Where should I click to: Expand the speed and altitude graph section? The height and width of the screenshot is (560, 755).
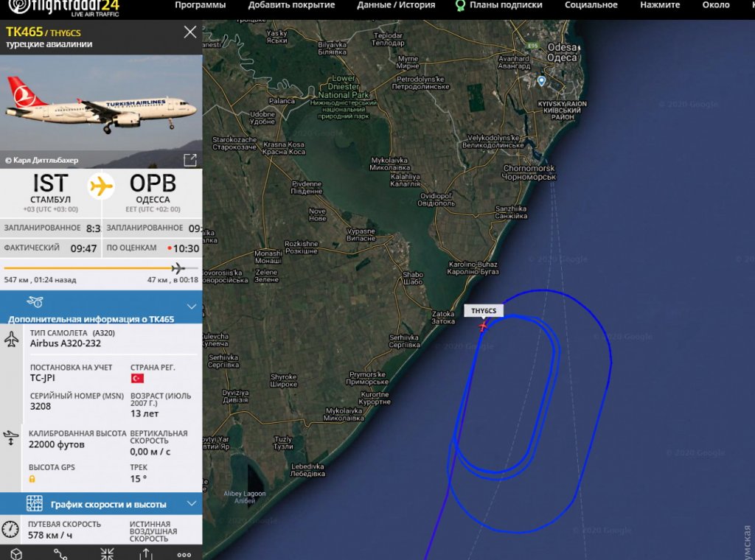pyautogui.click(x=192, y=504)
